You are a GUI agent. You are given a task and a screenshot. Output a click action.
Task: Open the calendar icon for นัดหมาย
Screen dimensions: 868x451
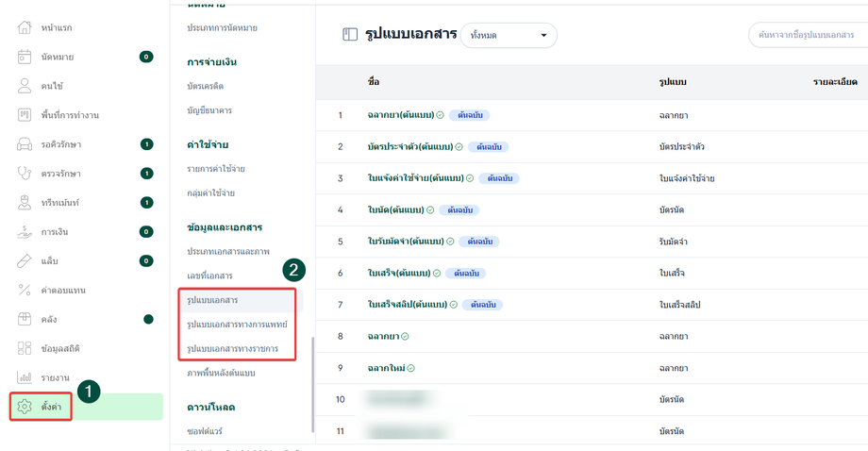pyautogui.click(x=25, y=57)
